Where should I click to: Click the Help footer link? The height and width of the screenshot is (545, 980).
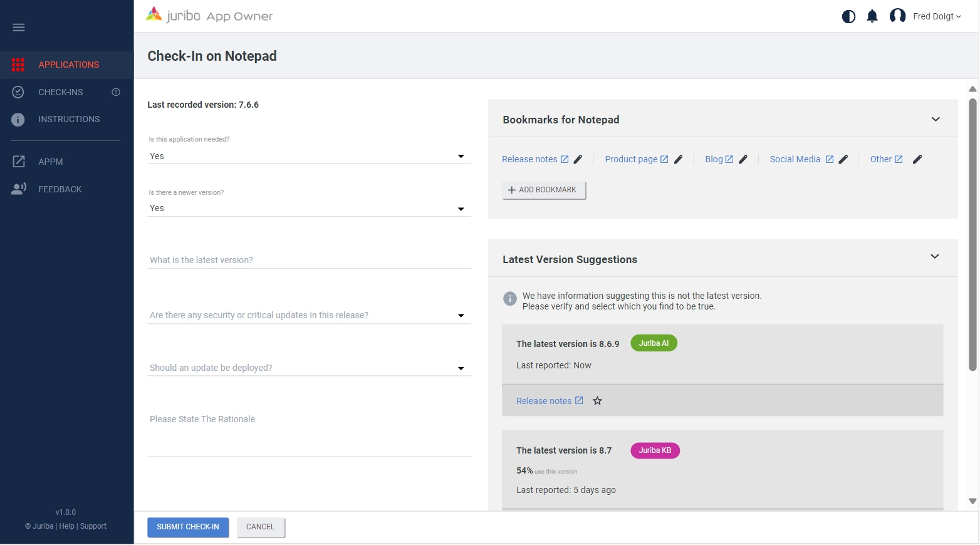(66, 526)
